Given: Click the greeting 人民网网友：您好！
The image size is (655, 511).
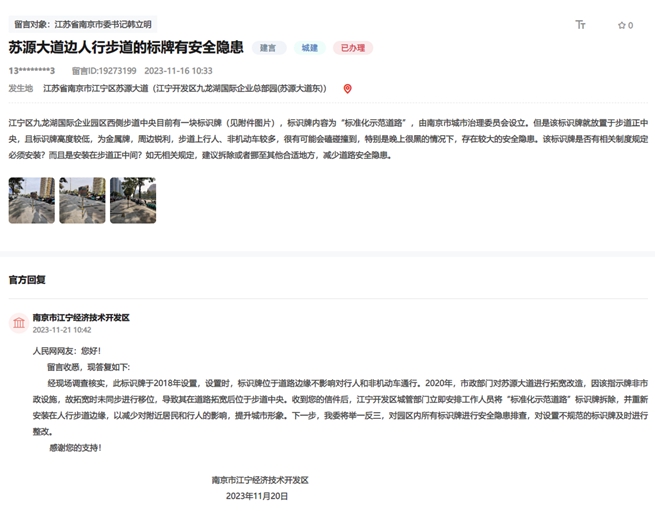Looking at the screenshot, I should point(67,351).
